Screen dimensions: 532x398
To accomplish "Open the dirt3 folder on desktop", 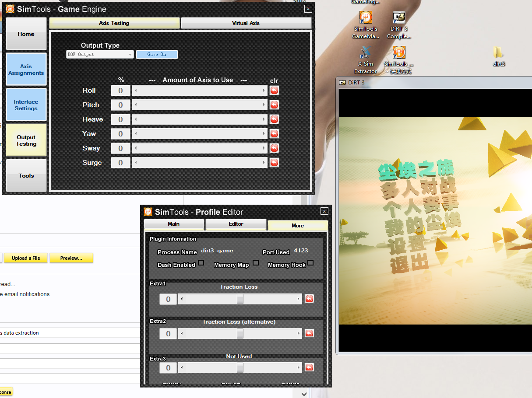I will point(499,56).
